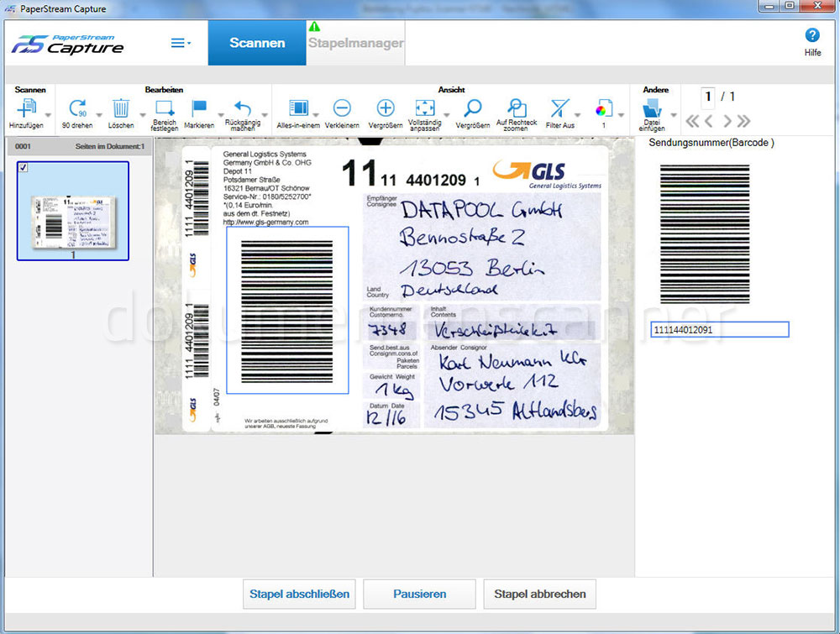Click Stapel abschließen button

[299, 594]
